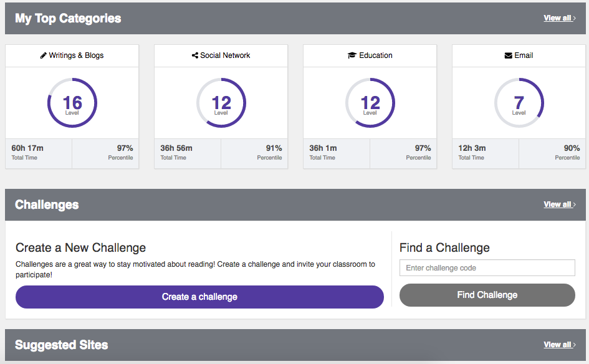The width and height of the screenshot is (589, 364).
Task: Open View all in Challenges header
Action: [560, 204]
